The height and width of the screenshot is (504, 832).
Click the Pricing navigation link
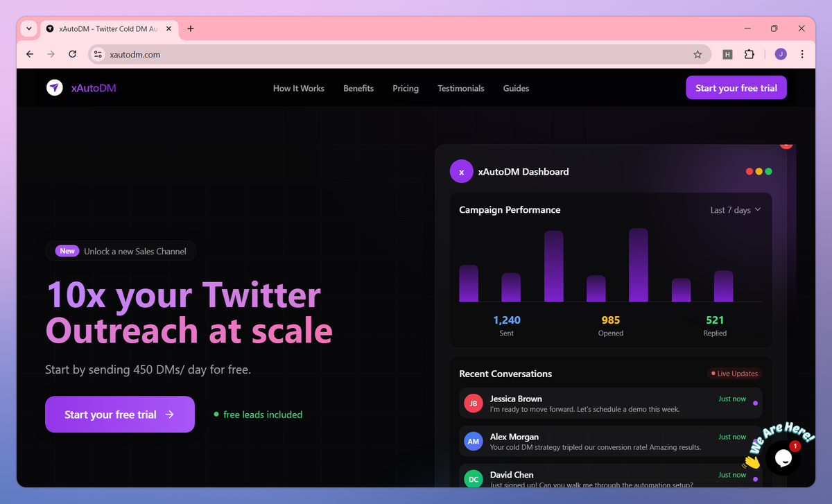(x=406, y=88)
